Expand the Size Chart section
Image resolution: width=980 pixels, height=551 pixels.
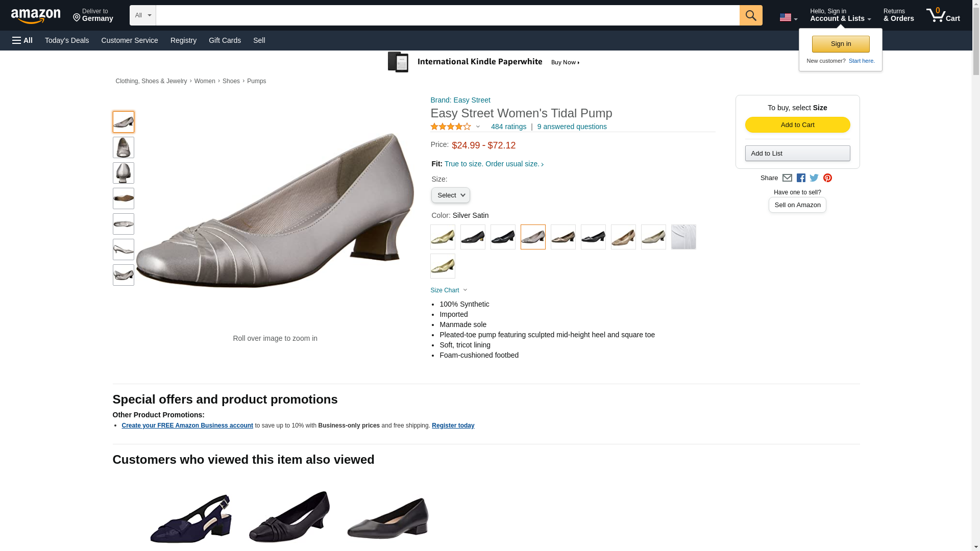coord(449,290)
